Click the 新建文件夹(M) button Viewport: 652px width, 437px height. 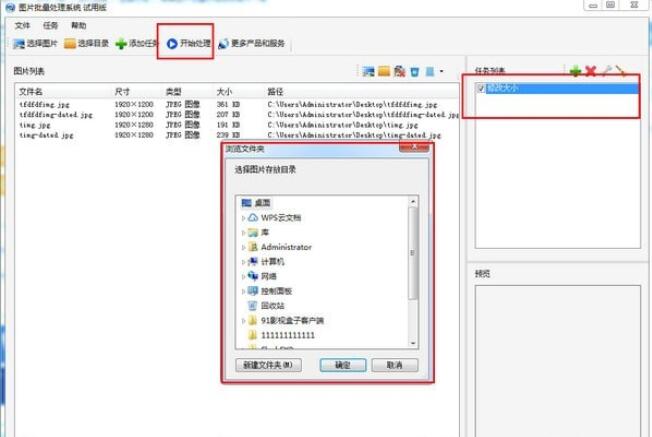click(269, 365)
